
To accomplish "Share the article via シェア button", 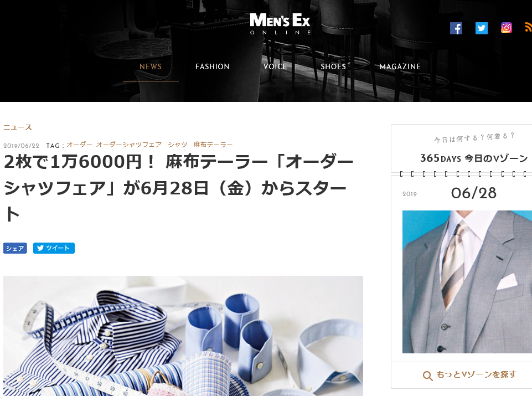I will pos(16,248).
